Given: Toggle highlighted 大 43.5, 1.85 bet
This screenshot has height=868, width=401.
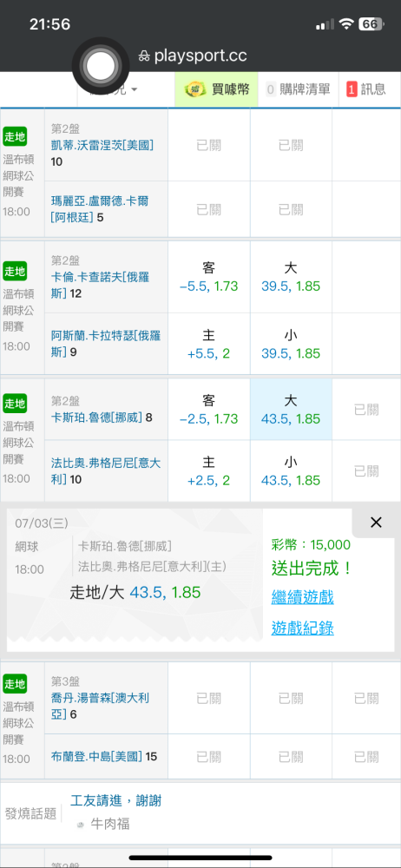Looking at the screenshot, I should click(x=291, y=410).
